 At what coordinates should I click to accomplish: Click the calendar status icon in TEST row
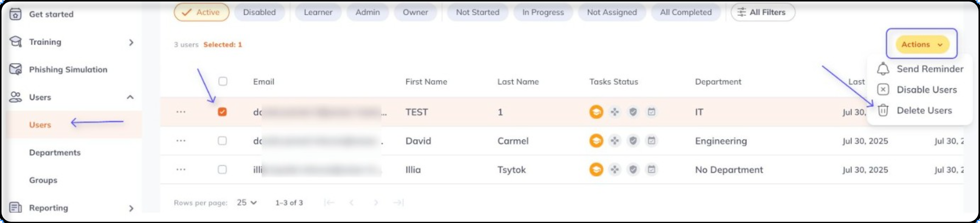pos(651,112)
